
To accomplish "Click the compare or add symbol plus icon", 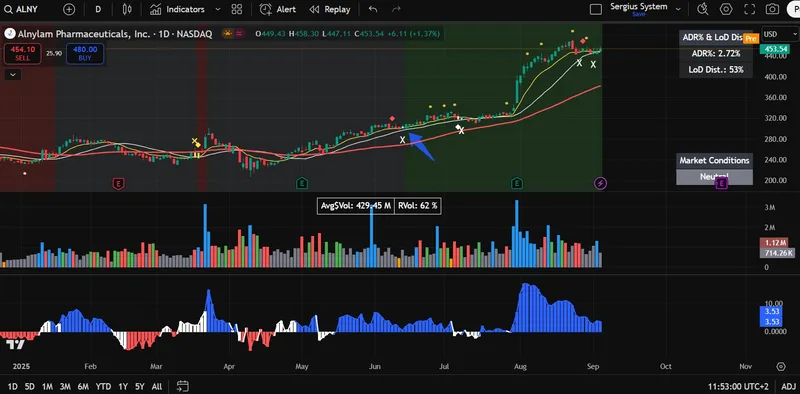I will 69,9.
